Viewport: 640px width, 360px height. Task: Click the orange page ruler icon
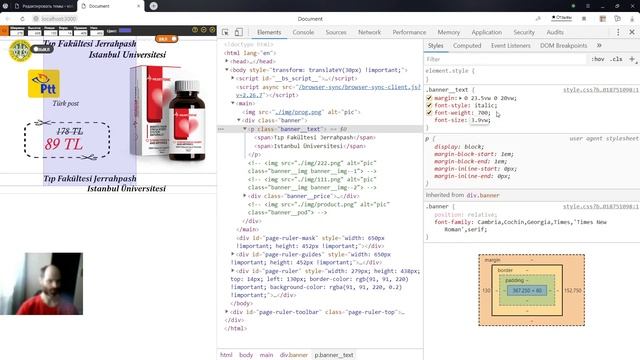(4, 31)
